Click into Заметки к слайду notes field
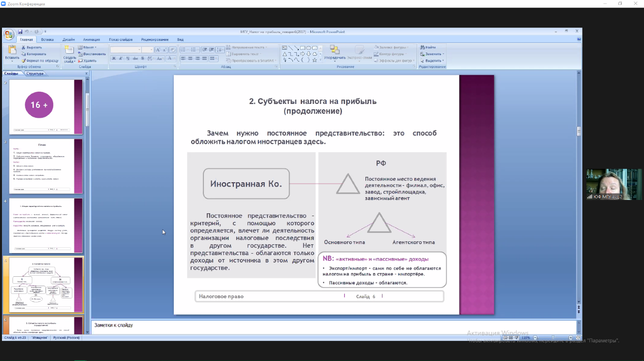This screenshot has width=644, height=361. tap(334, 328)
